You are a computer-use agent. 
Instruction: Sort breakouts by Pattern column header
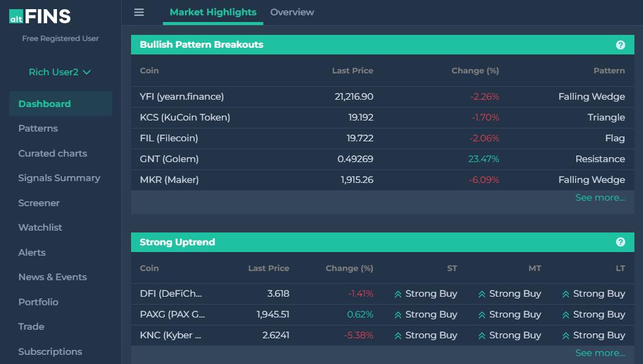tap(609, 71)
